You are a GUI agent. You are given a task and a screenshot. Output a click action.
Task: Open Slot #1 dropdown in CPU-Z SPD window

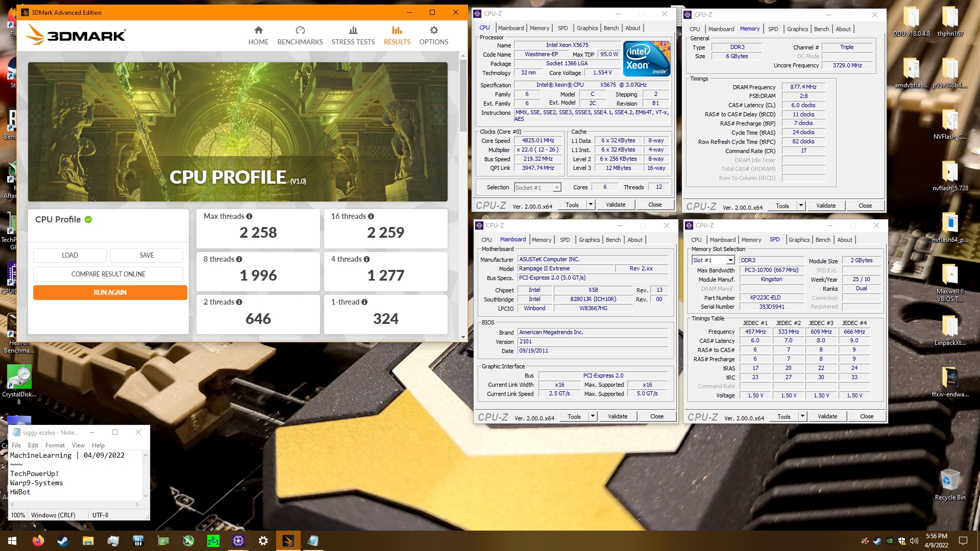pos(713,260)
